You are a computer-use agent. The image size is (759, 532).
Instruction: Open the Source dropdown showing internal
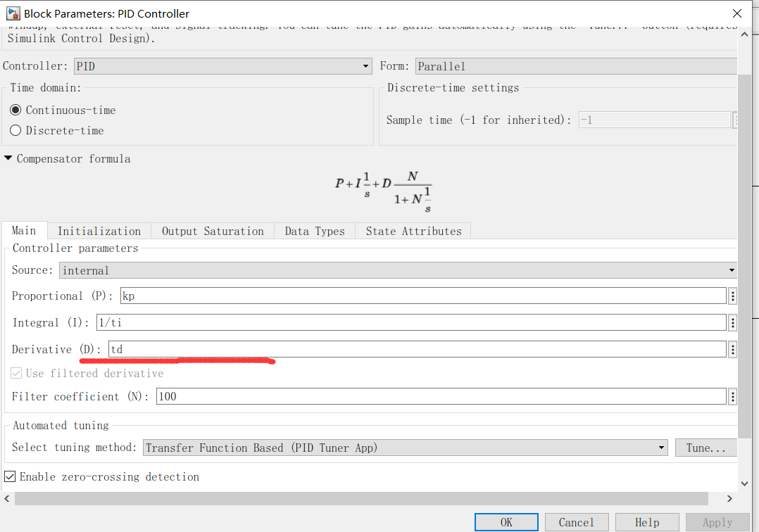click(398, 270)
